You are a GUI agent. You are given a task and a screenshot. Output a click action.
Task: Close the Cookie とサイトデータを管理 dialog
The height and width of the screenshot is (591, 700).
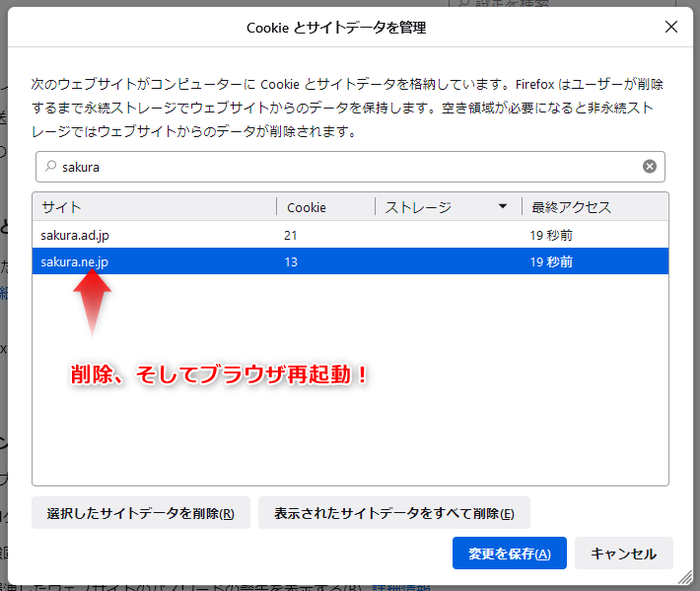click(671, 27)
